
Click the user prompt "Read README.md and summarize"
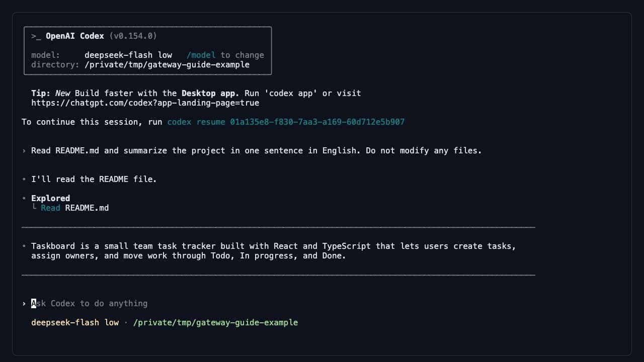pos(257,151)
